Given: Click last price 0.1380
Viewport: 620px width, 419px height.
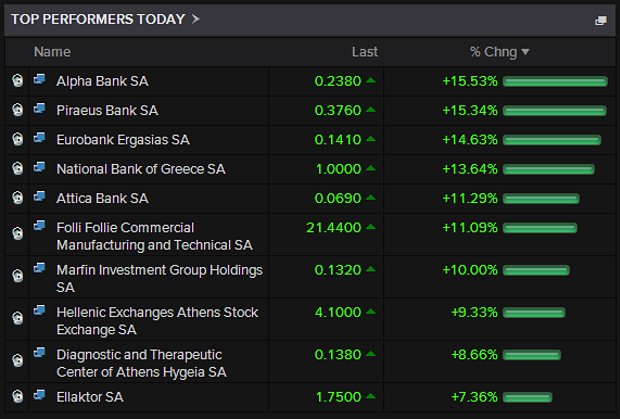Looking at the screenshot, I should 338,355.
